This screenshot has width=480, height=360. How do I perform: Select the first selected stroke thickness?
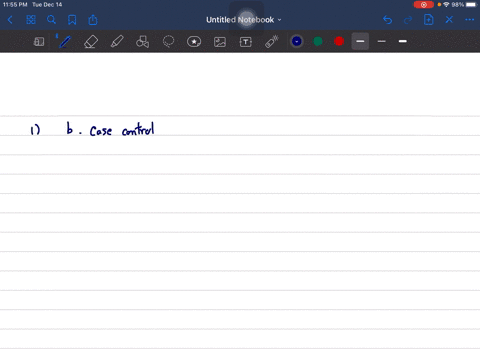[x=360, y=41]
